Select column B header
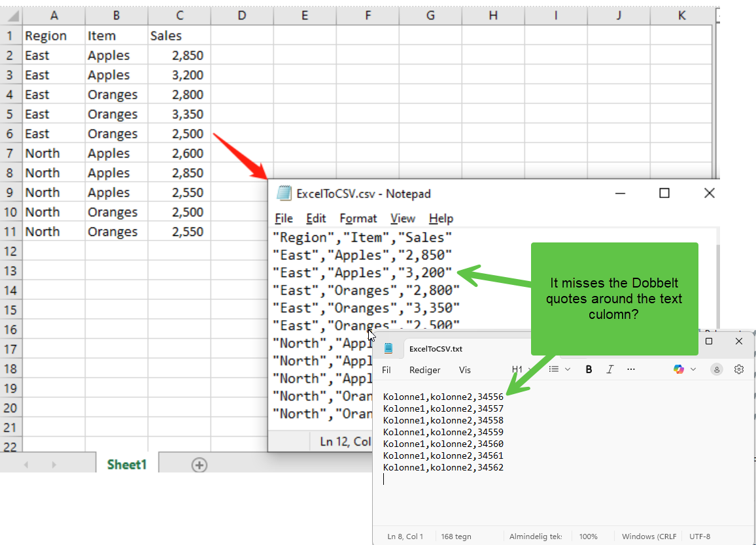This screenshot has height=545, width=756. [116, 16]
